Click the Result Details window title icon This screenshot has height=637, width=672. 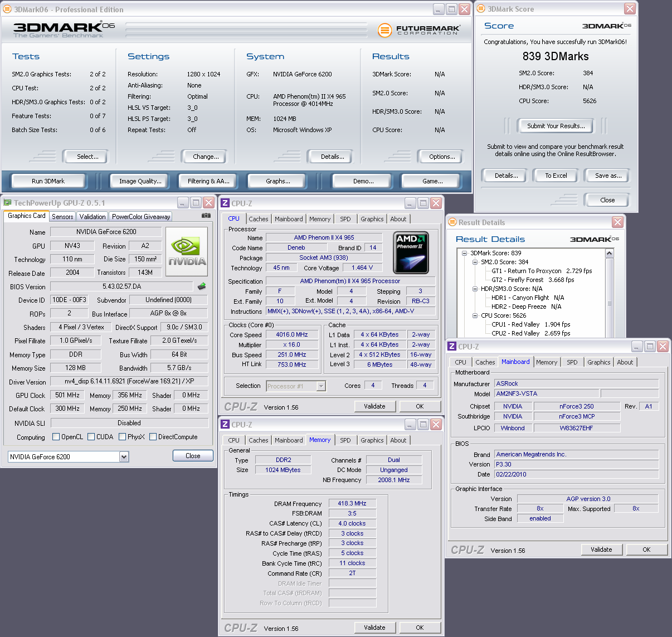tap(452, 222)
